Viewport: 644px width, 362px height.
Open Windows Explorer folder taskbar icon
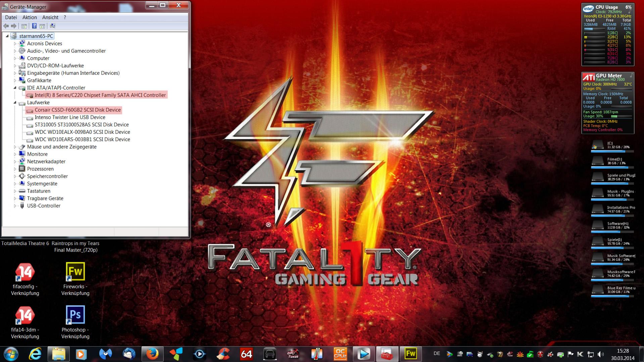(58, 354)
